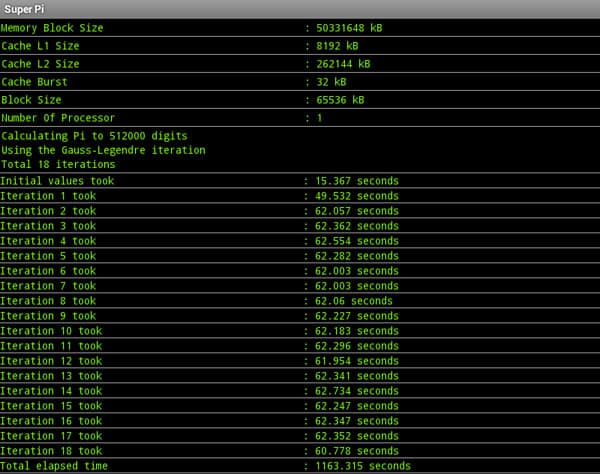Click the 62.282 seconds value

[x=357, y=256]
